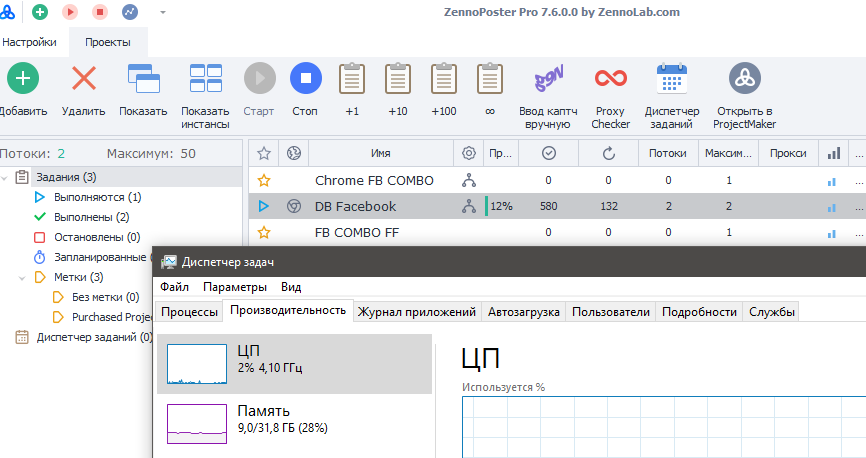The width and height of the screenshot is (866, 458).
Task: Open quick access toolbar dropdown arrow
Action: pos(163,13)
